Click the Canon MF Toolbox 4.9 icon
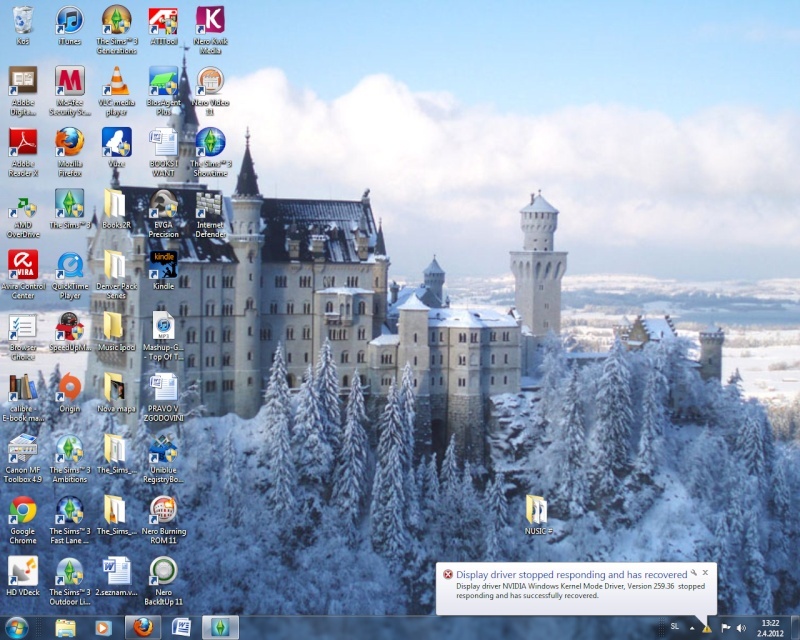The width and height of the screenshot is (800, 640). point(22,458)
